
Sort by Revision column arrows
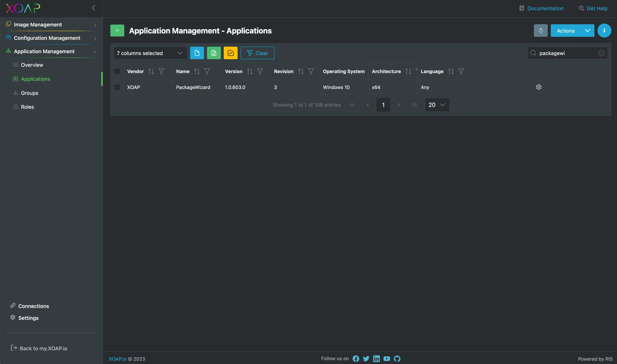pyautogui.click(x=301, y=71)
